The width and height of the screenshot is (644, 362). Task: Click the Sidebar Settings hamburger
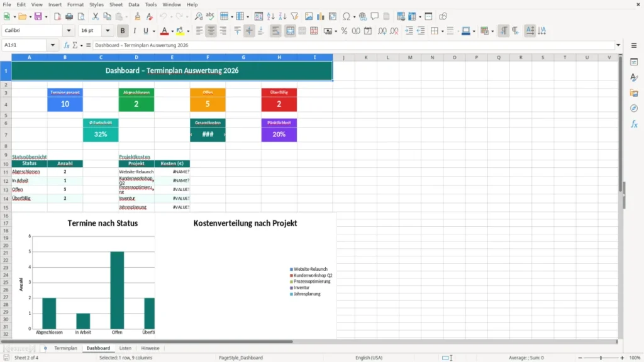tap(634, 45)
